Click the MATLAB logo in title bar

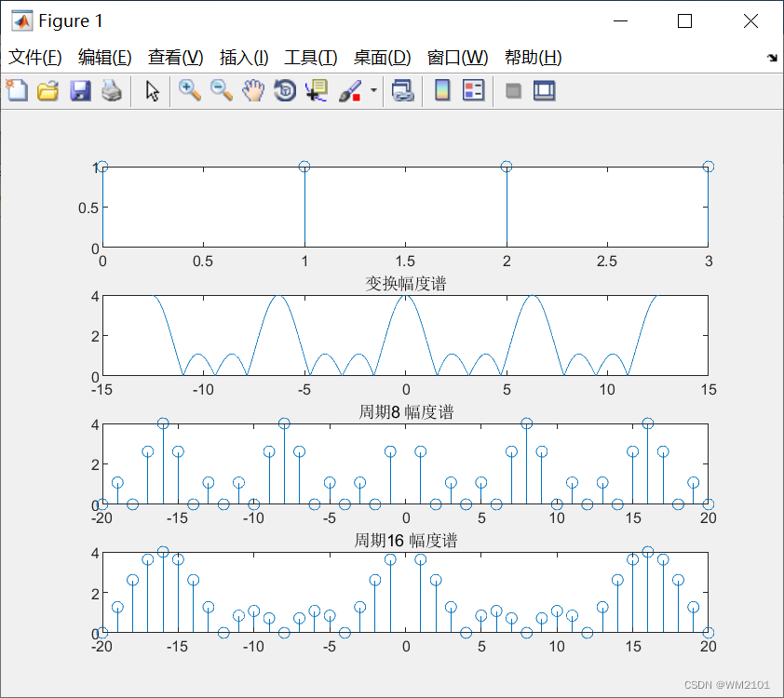21,21
